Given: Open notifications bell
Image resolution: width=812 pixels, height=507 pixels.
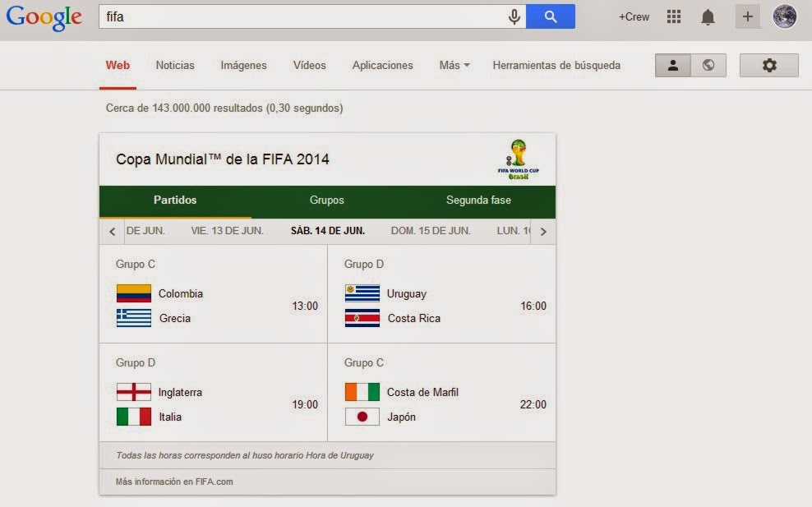Looking at the screenshot, I should [x=708, y=17].
